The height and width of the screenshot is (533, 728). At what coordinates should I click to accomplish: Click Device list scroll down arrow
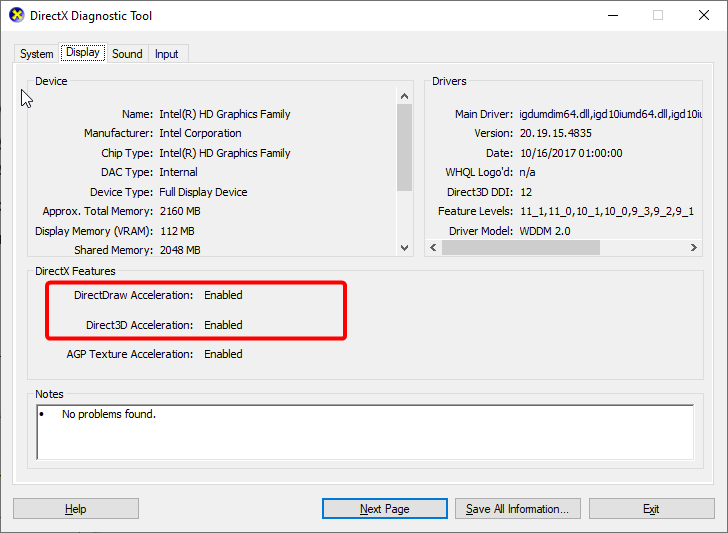tap(404, 248)
